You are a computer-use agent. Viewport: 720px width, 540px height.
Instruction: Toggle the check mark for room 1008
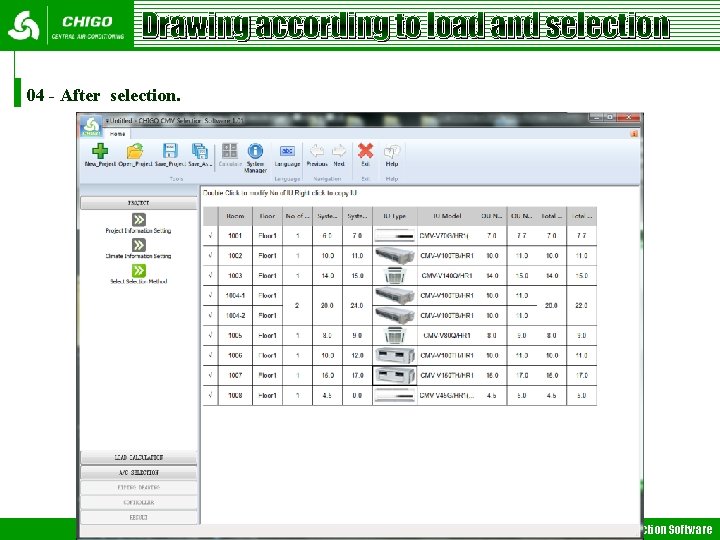(210, 395)
